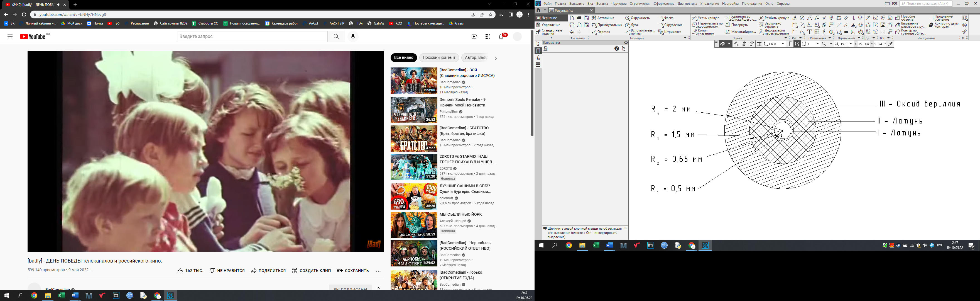Open the Оформление menu
The height and width of the screenshot is (301, 980).
tap(664, 3)
